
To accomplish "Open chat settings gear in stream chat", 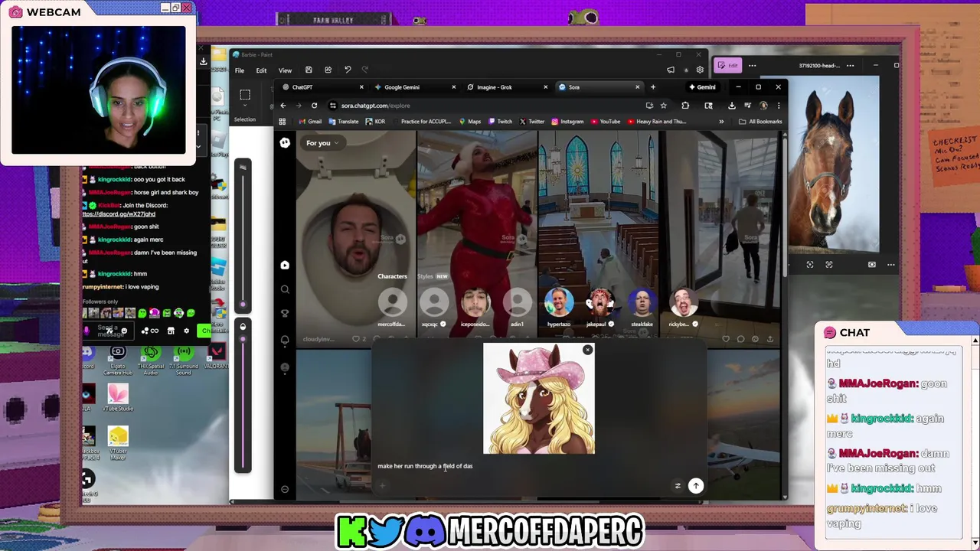I will click(x=186, y=331).
